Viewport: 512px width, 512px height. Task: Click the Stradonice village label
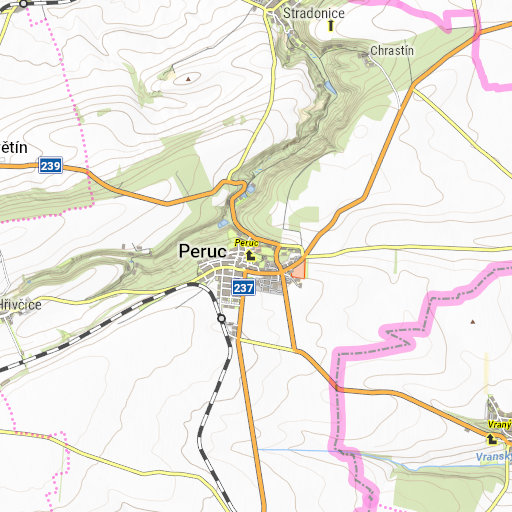click(314, 13)
